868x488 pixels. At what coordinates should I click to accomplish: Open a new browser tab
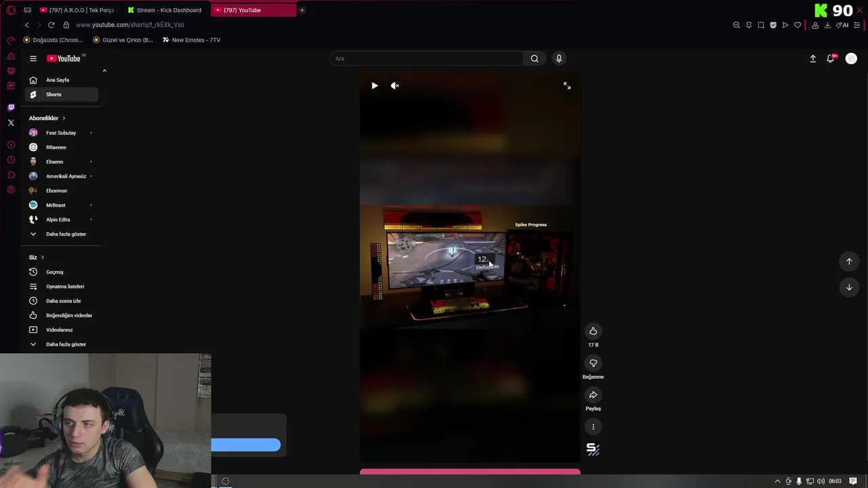coord(302,10)
